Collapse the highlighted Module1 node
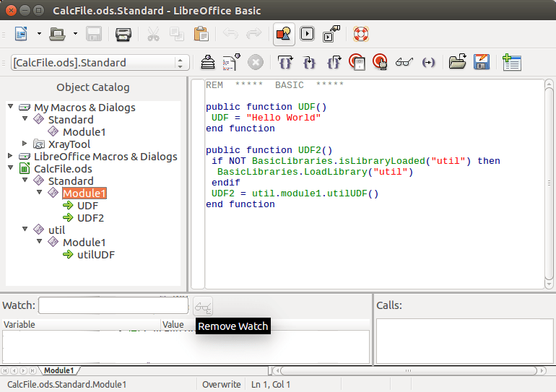Screen dimensions: 556x392 point(40,193)
